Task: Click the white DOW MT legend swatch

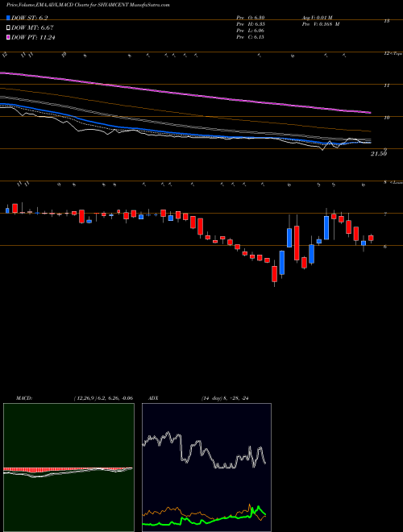Action: point(8,27)
